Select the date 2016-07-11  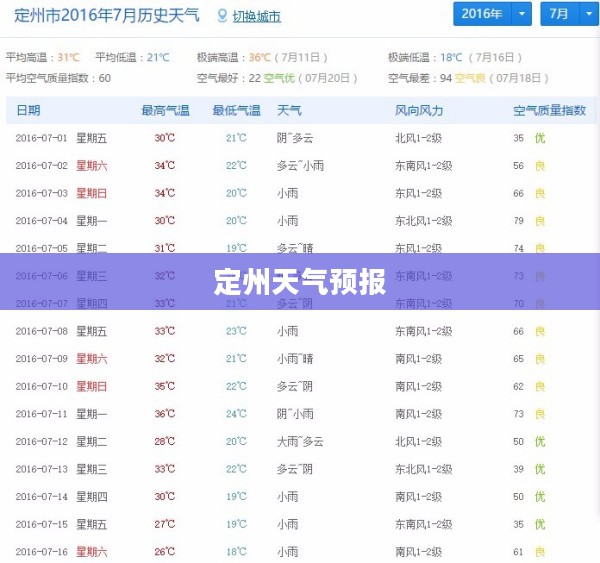pyautogui.click(x=41, y=414)
